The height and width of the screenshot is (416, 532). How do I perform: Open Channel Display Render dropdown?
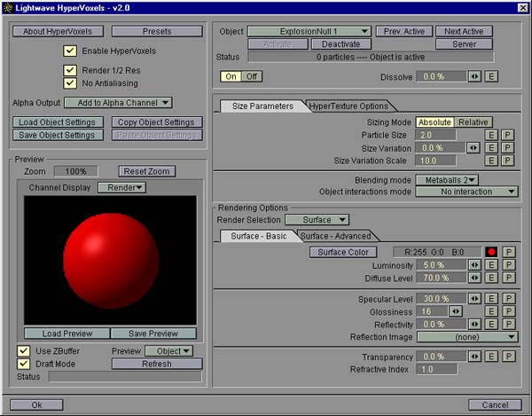tap(121, 188)
